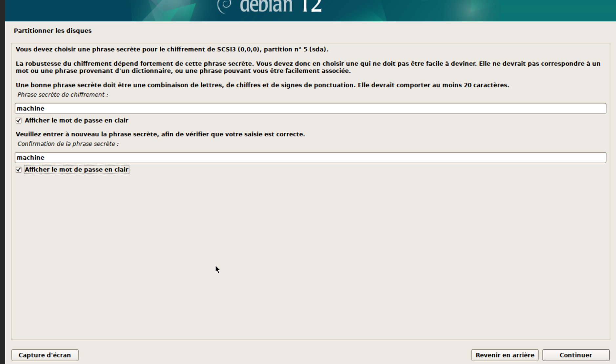Click the Debian swirl logo in banner
Screen dimensions: 616x364
[x=225, y=6]
